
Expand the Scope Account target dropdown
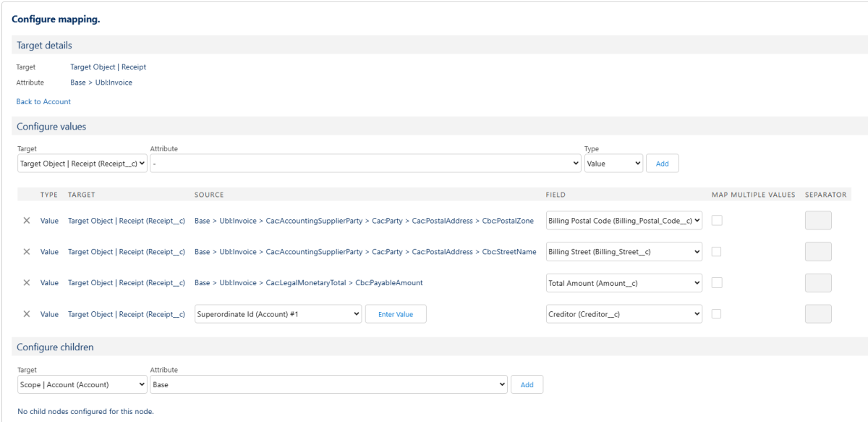tap(82, 385)
